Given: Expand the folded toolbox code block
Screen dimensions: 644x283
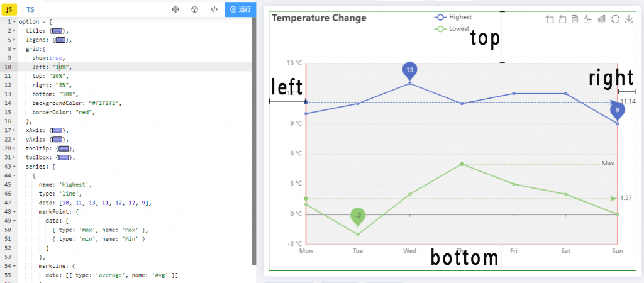Looking at the screenshot, I should tap(14, 157).
